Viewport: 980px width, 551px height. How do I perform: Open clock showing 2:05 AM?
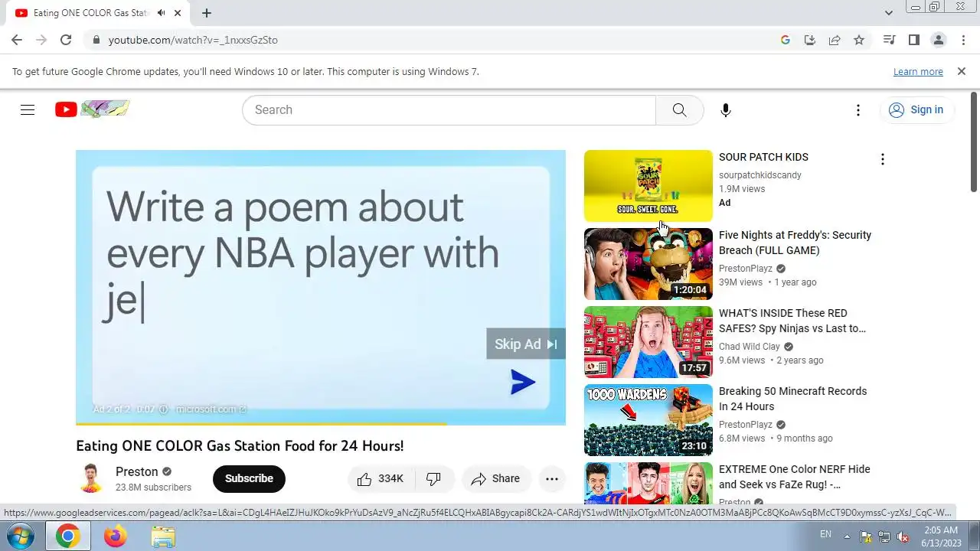pyautogui.click(x=941, y=536)
